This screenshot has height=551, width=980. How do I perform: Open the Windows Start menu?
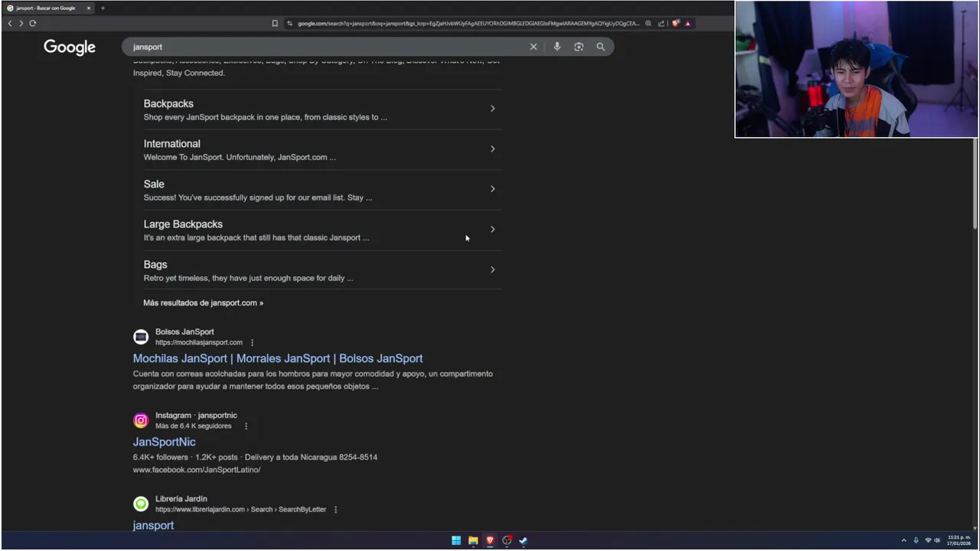(x=456, y=540)
